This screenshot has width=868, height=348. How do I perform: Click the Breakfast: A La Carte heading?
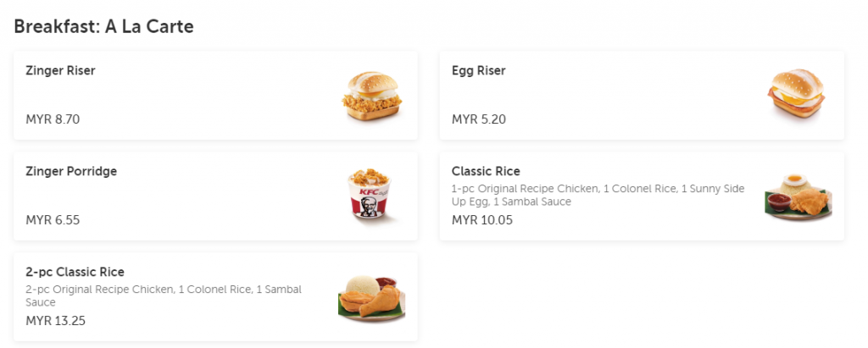[x=103, y=27]
